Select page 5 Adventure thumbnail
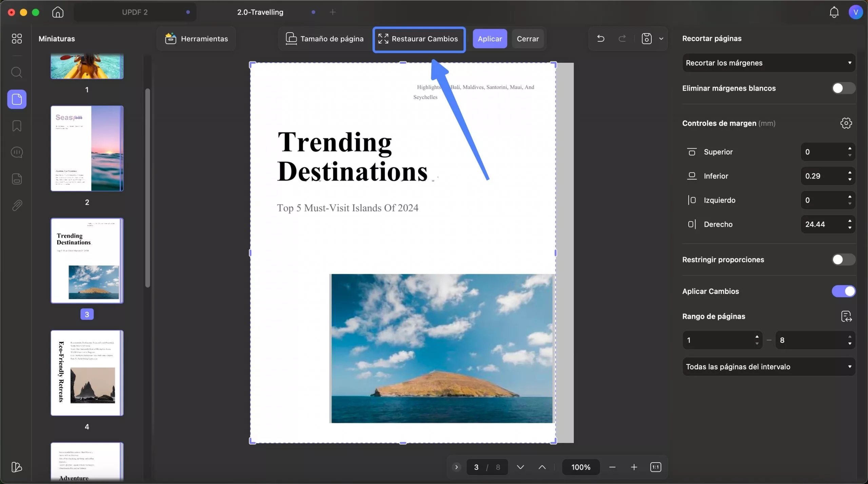Viewport: 868px width, 484px height. pyautogui.click(x=87, y=462)
